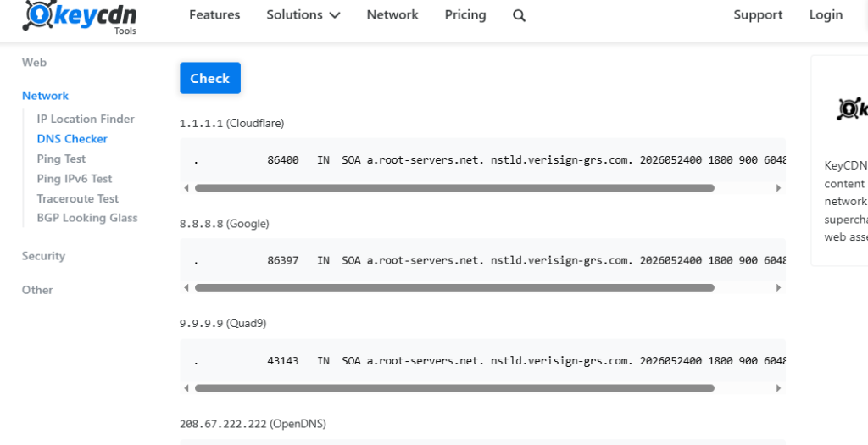
Task: Expand the Solutions dropdown menu
Action: tap(303, 15)
